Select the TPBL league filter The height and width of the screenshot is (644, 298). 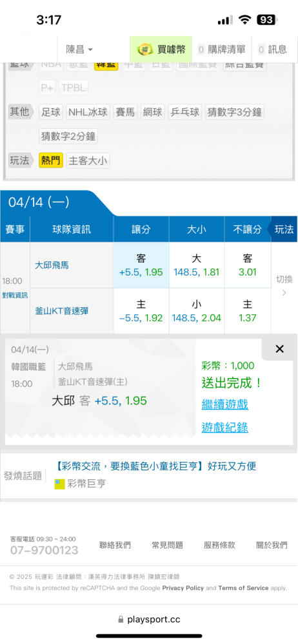[74, 88]
